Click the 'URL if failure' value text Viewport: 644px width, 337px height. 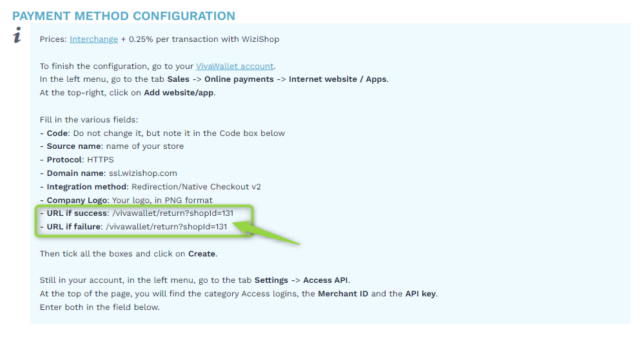point(166,227)
